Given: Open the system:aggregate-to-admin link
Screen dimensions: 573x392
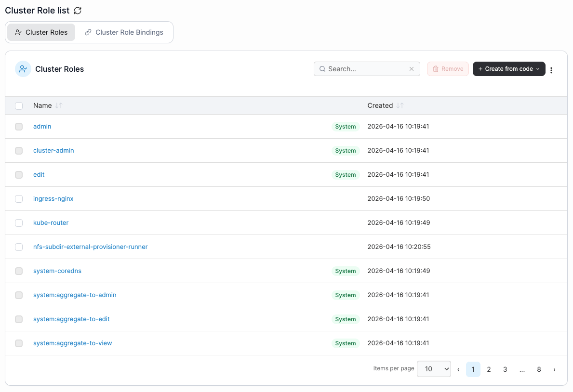Looking at the screenshot, I should tap(75, 295).
